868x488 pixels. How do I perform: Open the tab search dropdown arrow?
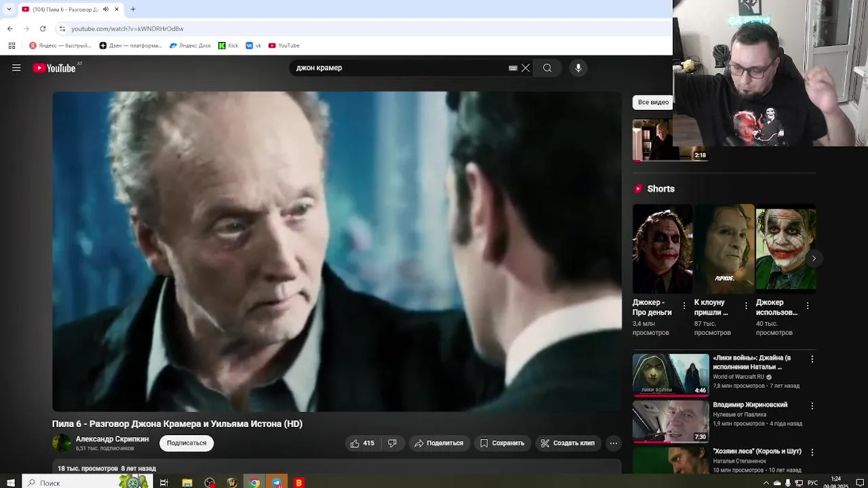click(9, 9)
